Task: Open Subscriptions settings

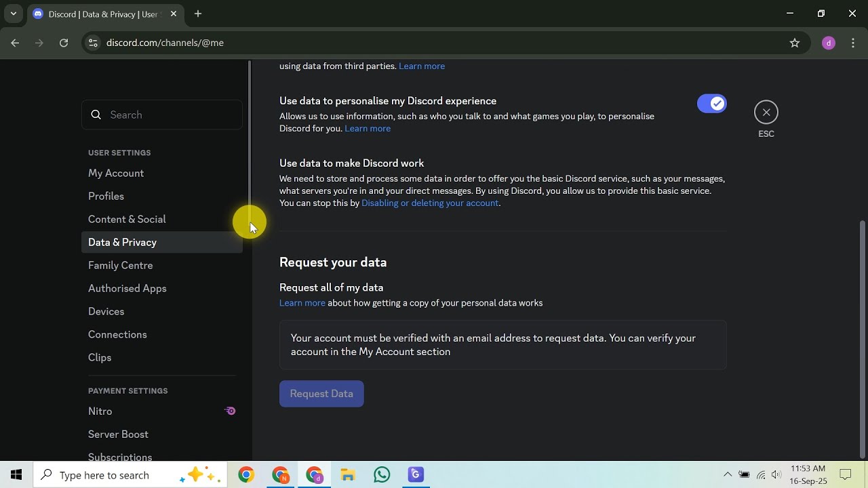Action: (x=162, y=455)
